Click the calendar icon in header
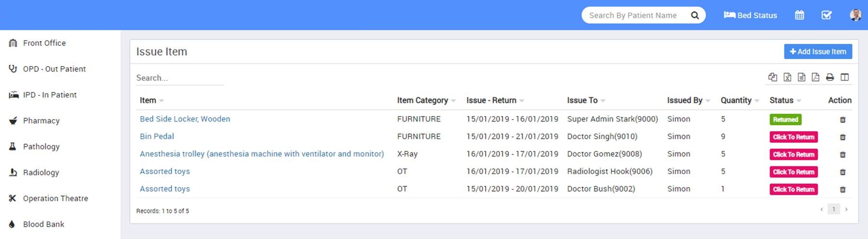This screenshot has height=239, width=868. pos(800,15)
